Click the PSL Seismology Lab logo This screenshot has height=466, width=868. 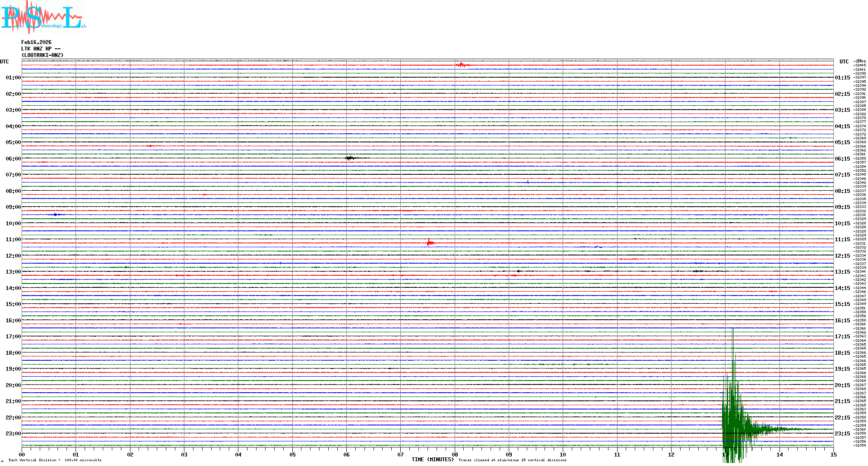tap(43, 17)
